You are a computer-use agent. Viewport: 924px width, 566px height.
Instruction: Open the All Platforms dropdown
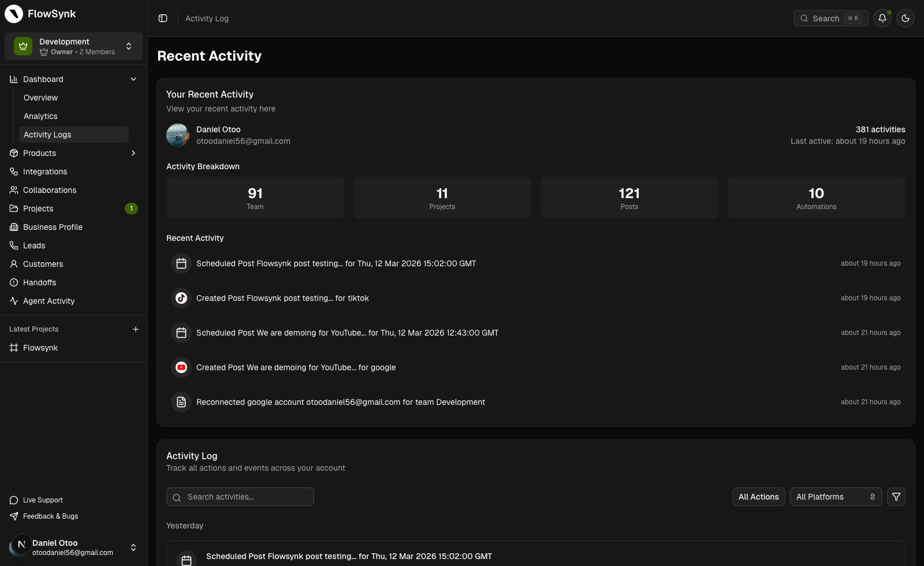(x=835, y=497)
